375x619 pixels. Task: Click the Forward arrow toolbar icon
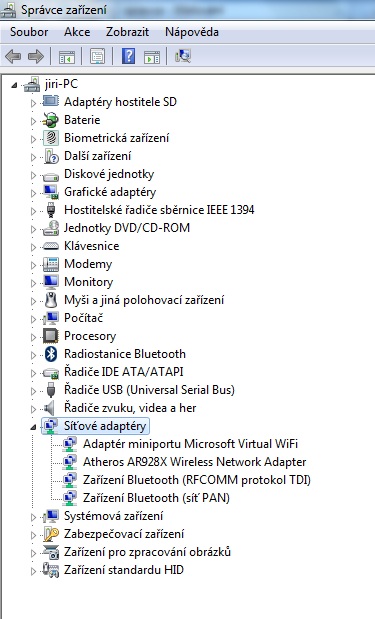[x=36, y=57]
